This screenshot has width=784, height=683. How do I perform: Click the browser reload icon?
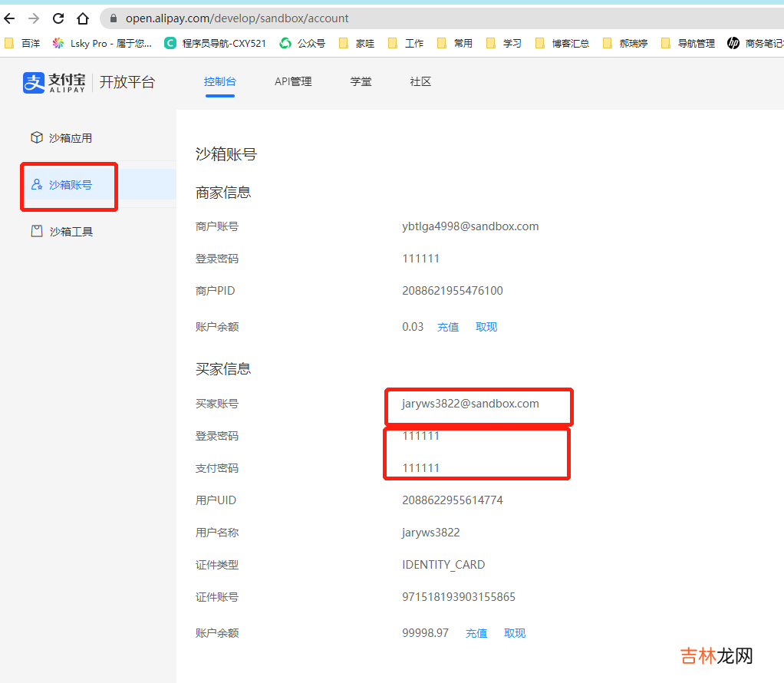[x=58, y=18]
